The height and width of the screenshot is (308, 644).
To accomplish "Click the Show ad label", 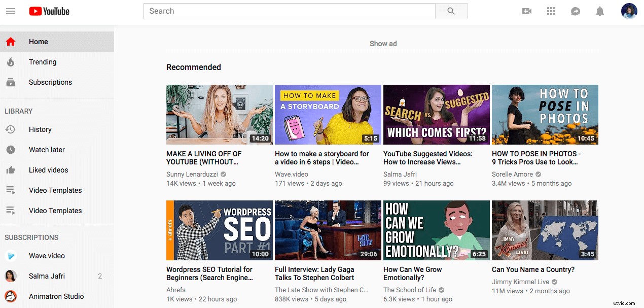I will coord(383,44).
